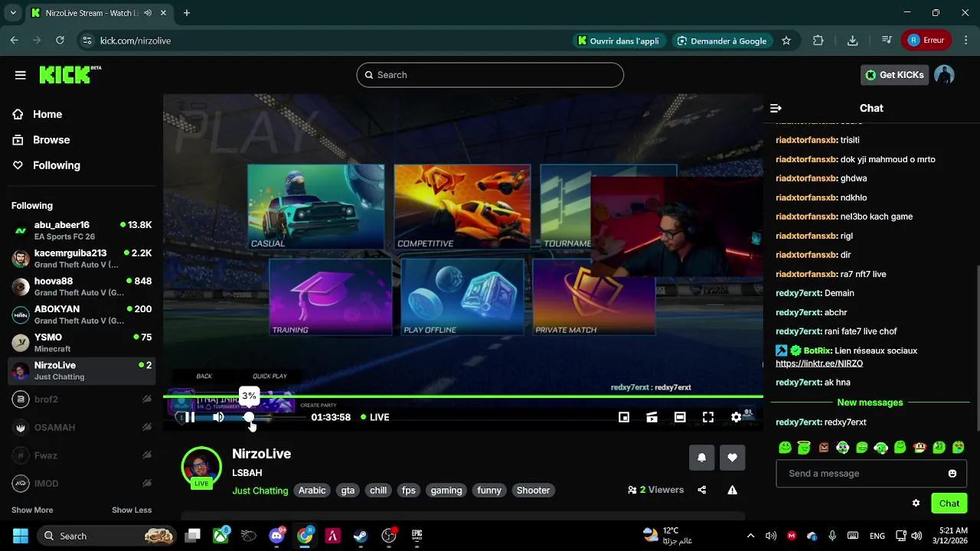Click the NirzoLive streamer avatar
Screen dimensions: 980x551
201,466
